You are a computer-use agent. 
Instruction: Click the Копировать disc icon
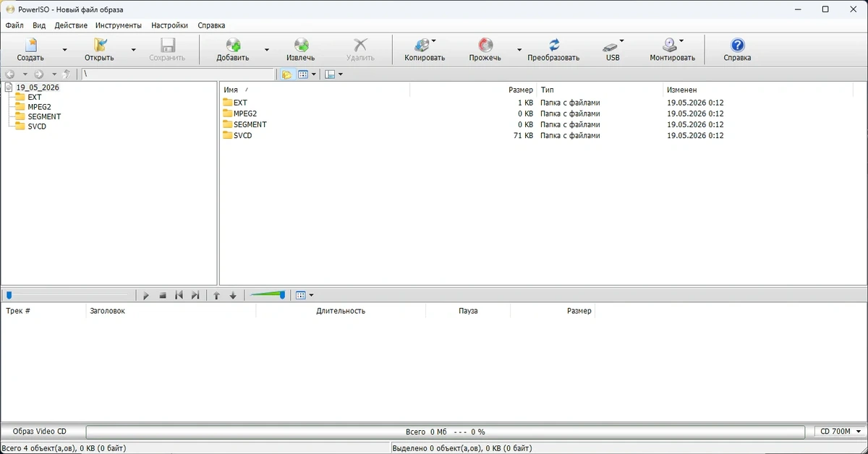click(422, 45)
